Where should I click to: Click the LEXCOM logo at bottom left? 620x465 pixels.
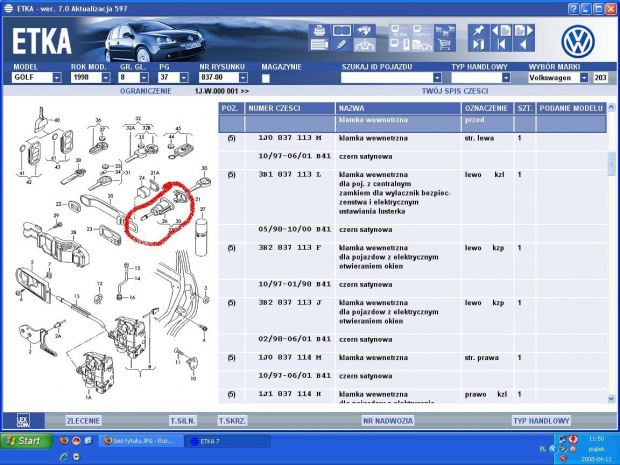[23, 420]
